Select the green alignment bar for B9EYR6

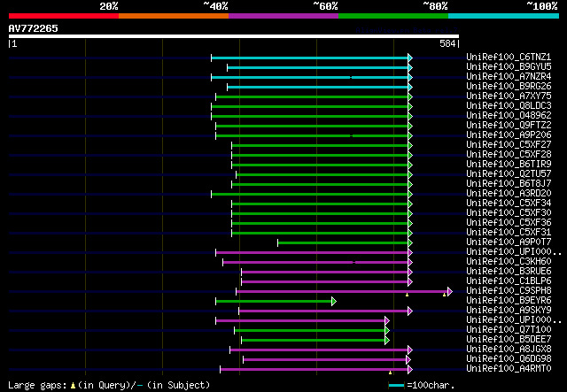(274, 302)
